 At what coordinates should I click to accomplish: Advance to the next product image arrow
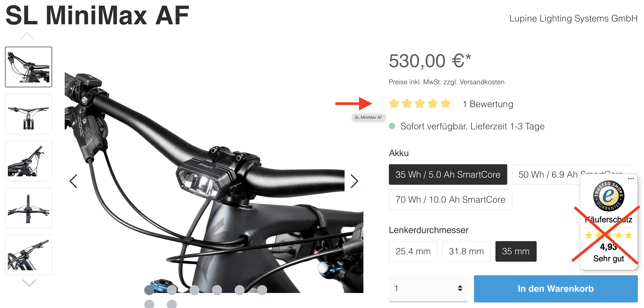point(354,181)
